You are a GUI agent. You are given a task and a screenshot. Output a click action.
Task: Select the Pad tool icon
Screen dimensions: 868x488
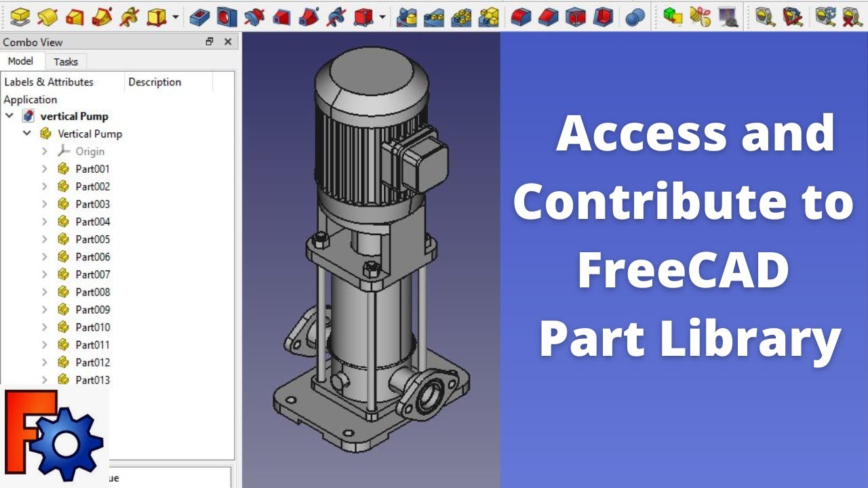click(x=19, y=16)
